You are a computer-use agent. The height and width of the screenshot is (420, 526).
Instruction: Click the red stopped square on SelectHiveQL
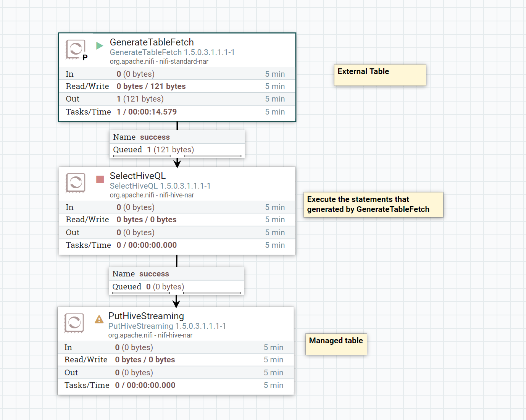pos(100,178)
